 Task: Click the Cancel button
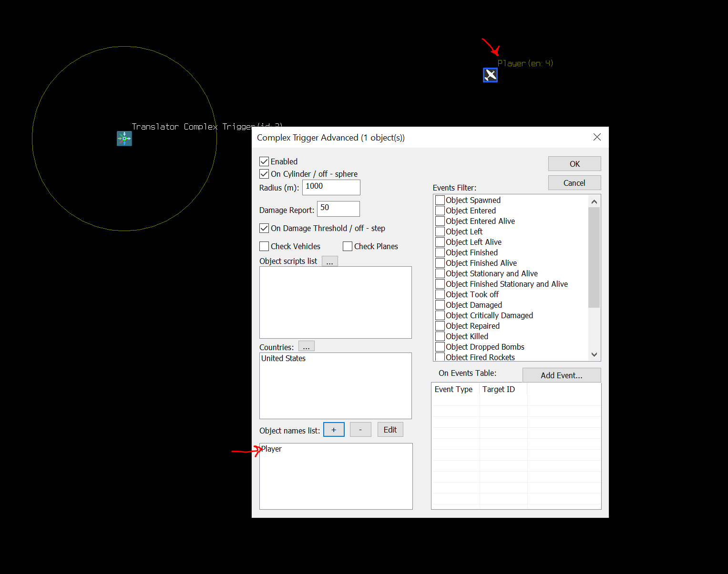[x=574, y=183]
